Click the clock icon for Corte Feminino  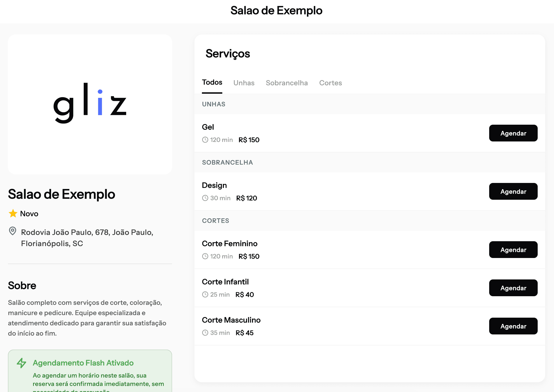(205, 256)
